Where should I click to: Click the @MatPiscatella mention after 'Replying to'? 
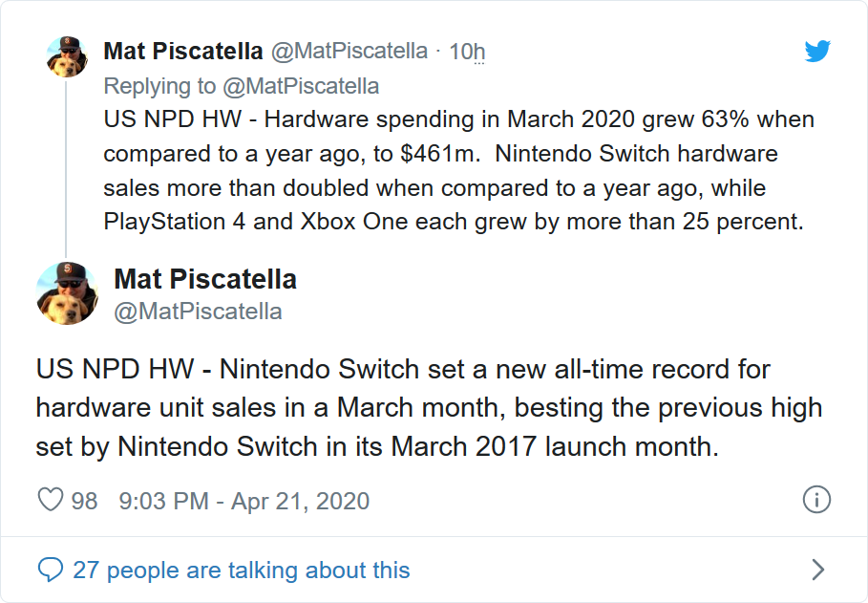pyautogui.click(x=301, y=86)
